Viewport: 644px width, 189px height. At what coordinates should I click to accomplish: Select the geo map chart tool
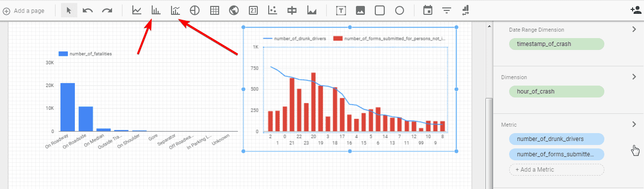pyautogui.click(x=234, y=10)
